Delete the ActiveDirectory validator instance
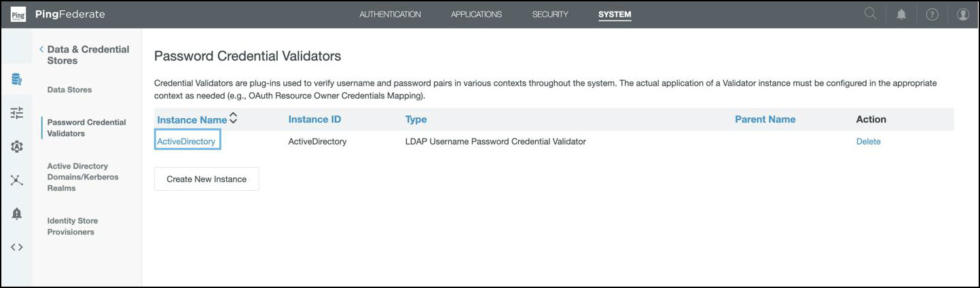This screenshot has width=980, height=288. [x=868, y=141]
